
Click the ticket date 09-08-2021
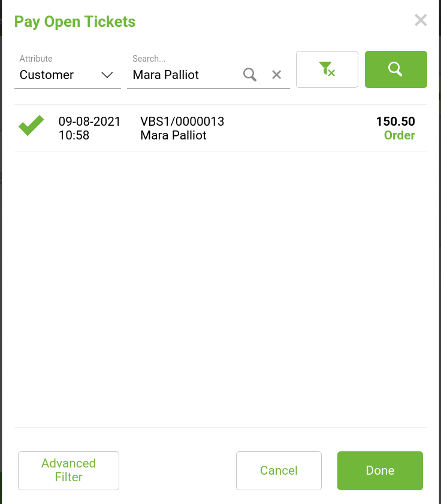89,122
